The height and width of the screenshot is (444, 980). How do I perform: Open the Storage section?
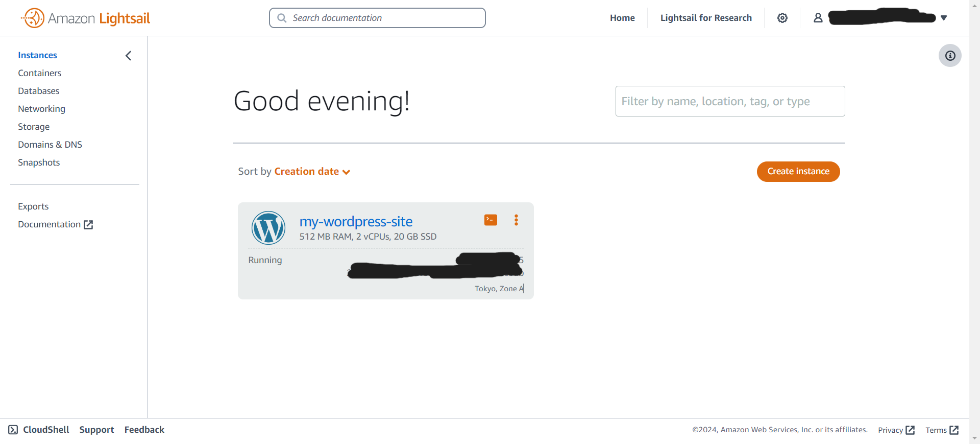click(34, 127)
